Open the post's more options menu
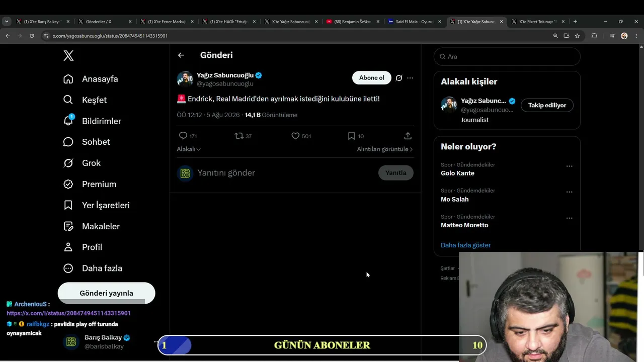The width and height of the screenshot is (644, 362). click(x=410, y=78)
